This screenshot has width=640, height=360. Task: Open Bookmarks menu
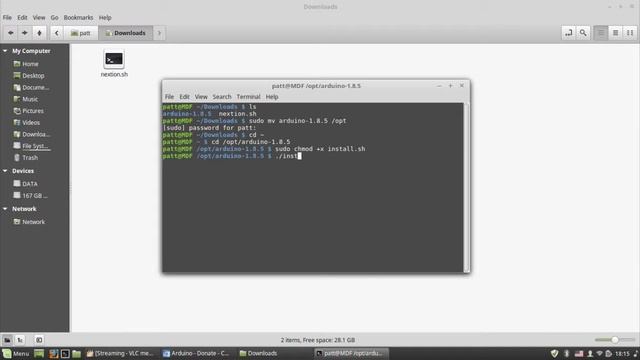tap(78, 18)
